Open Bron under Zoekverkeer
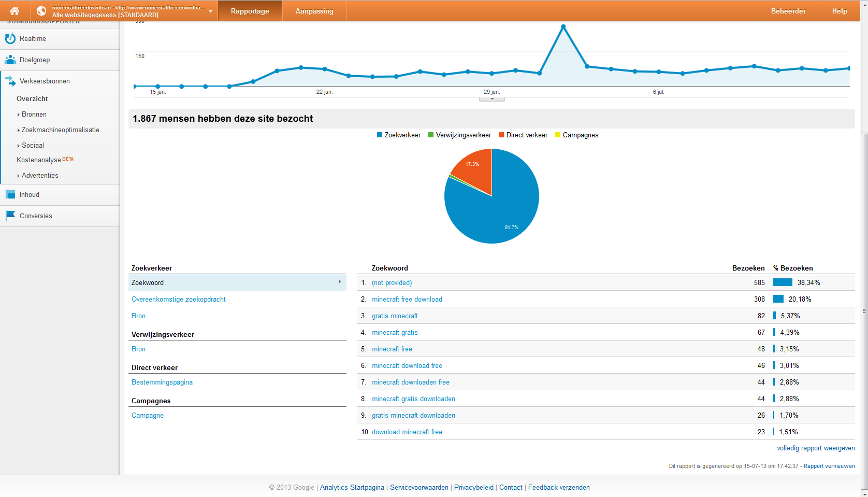 click(x=138, y=316)
